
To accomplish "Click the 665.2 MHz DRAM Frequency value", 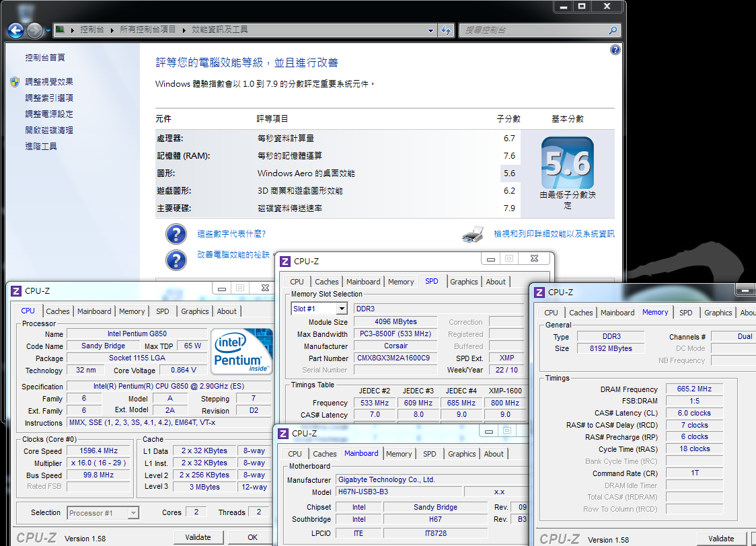I will 694,389.
